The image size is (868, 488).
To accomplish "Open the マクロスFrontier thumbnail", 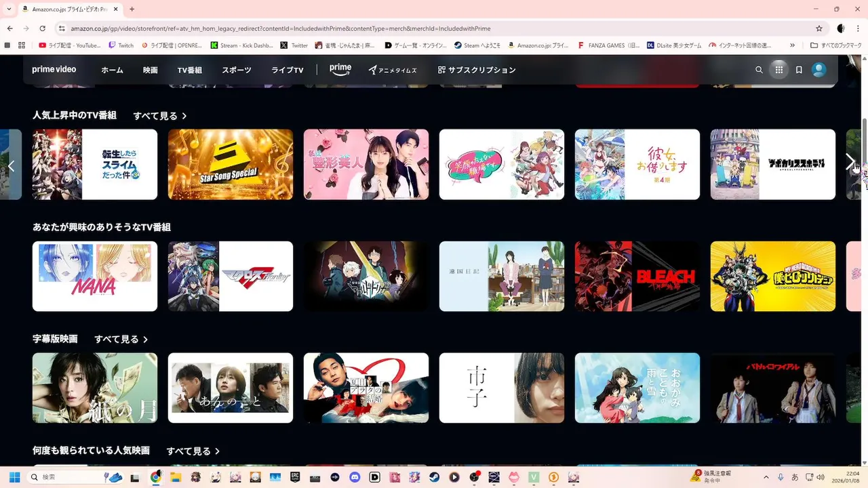I will click(x=231, y=277).
